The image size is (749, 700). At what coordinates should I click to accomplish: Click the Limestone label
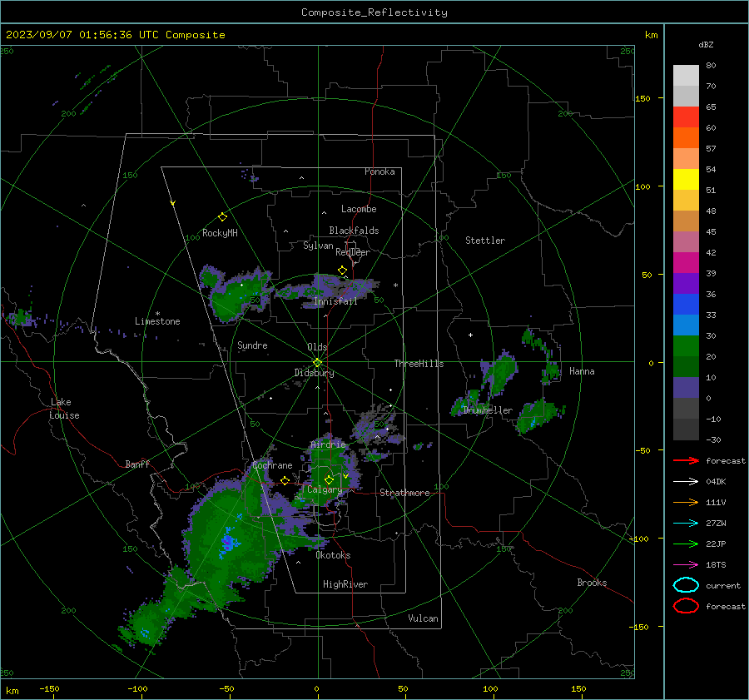coord(157,321)
